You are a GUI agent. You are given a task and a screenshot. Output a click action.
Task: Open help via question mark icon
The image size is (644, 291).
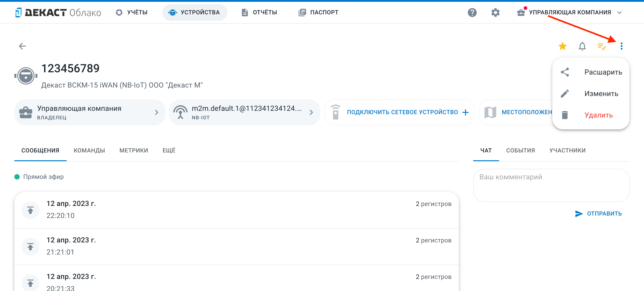(x=472, y=12)
